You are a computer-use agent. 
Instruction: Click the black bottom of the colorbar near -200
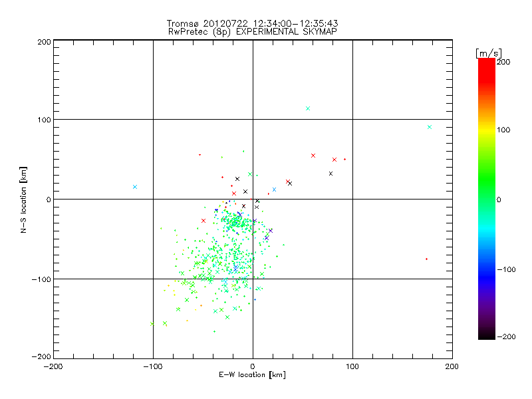[487, 334]
